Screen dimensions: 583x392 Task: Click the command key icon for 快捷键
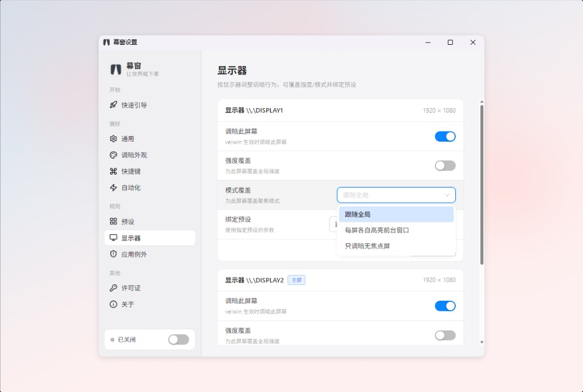coord(113,171)
